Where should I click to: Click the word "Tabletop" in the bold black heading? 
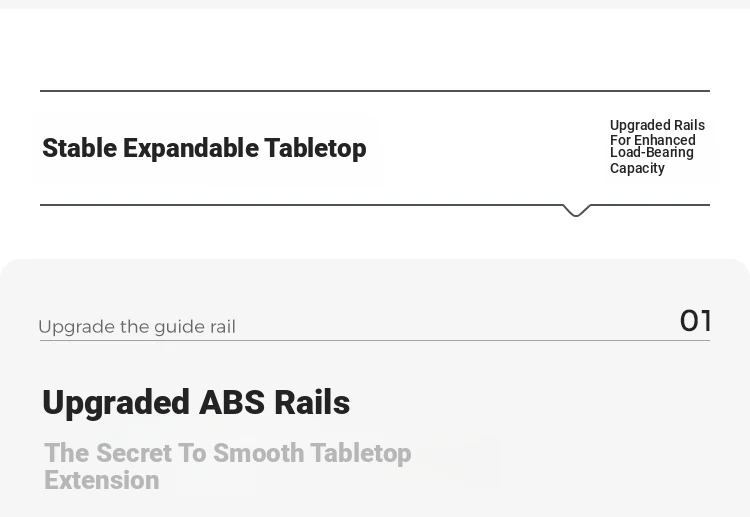(316, 148)
